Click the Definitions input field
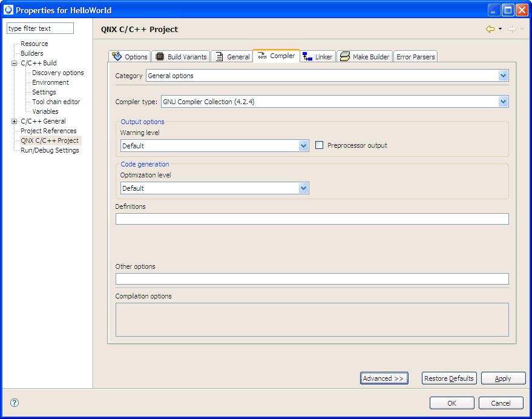The width and height of the screenshot is (532, 419). (x=312, y=219)
